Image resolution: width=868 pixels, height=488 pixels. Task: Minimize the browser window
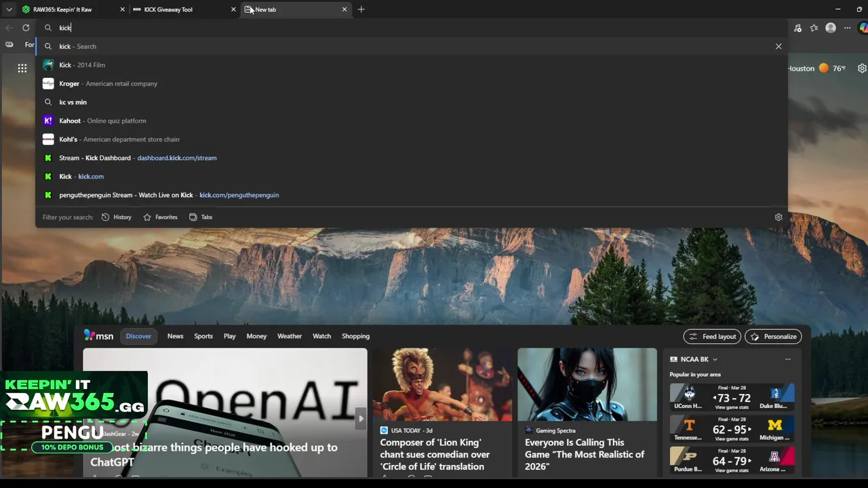point(838,9)
